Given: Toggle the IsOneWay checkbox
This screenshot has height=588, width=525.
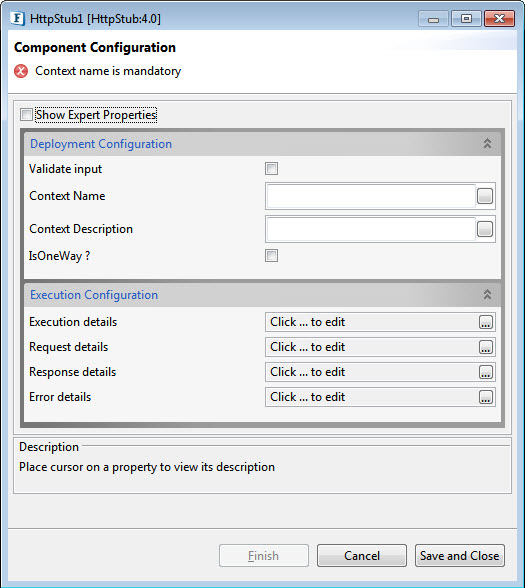Looking at the screenshot, I should (x=272, y=256).
